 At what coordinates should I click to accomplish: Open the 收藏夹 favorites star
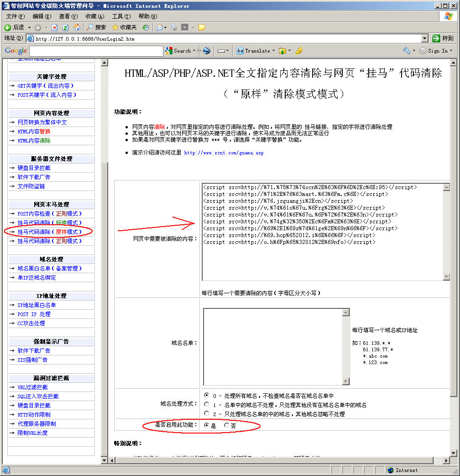(124, 27)
